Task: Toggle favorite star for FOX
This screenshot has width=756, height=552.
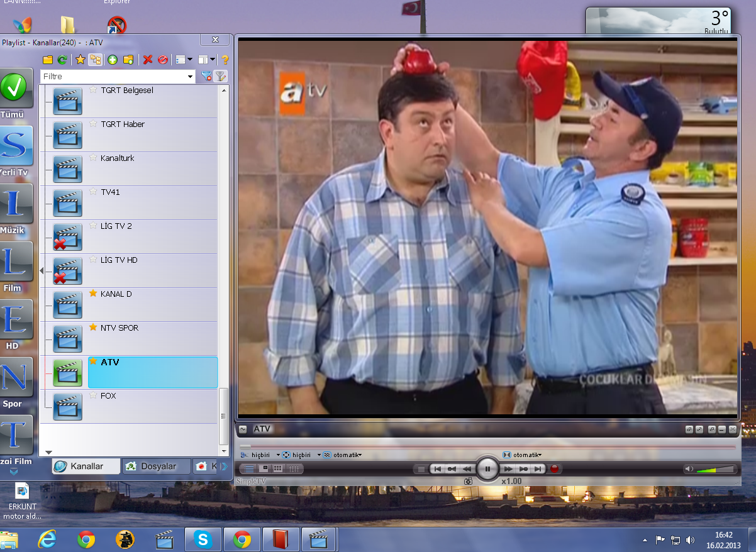Action: 93,395
